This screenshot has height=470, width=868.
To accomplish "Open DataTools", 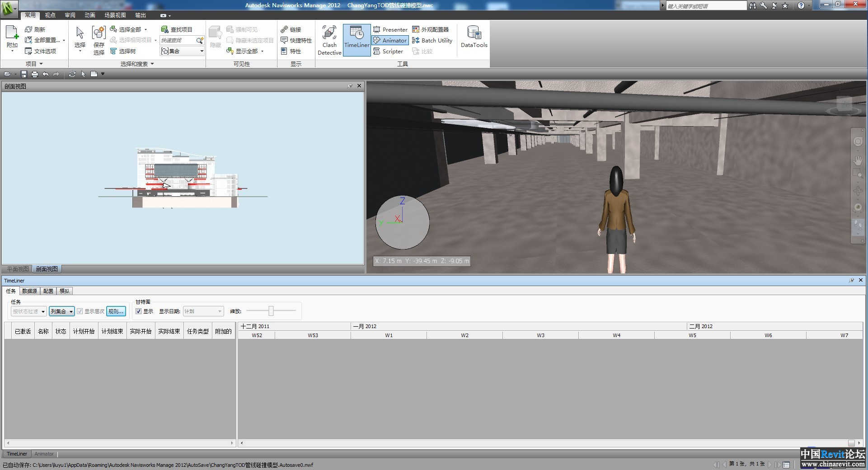I will (x=474, y=37).
